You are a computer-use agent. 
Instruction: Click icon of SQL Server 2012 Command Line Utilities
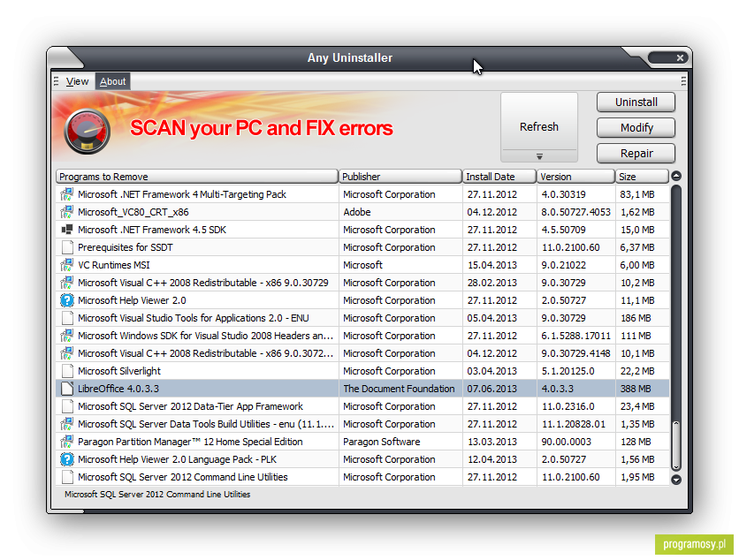[x=67, y=477]
